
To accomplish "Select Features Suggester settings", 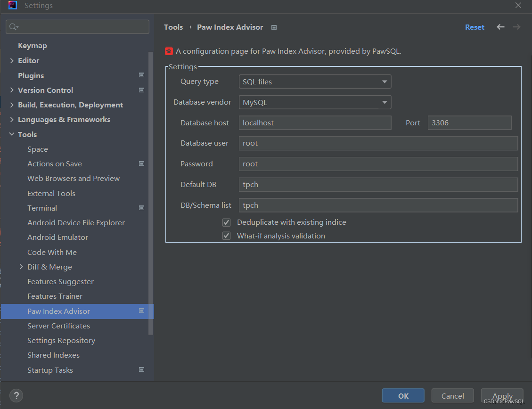I will coord(60,282).
